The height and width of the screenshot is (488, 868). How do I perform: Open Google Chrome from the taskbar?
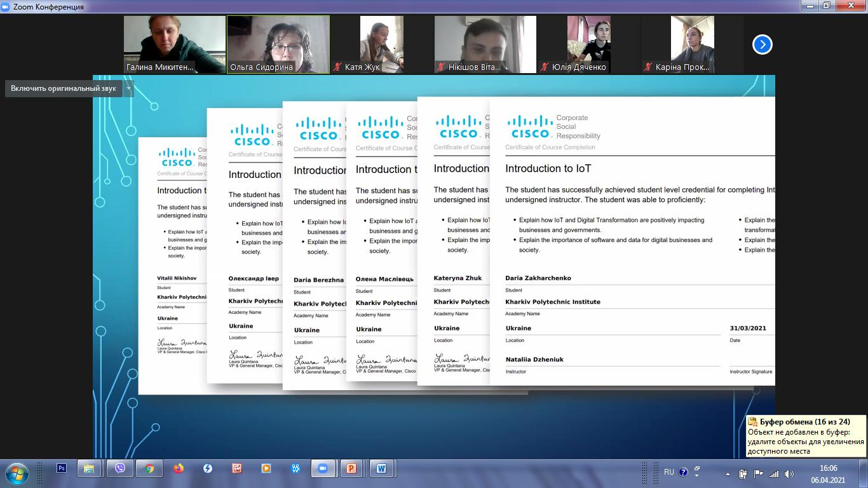149,468
